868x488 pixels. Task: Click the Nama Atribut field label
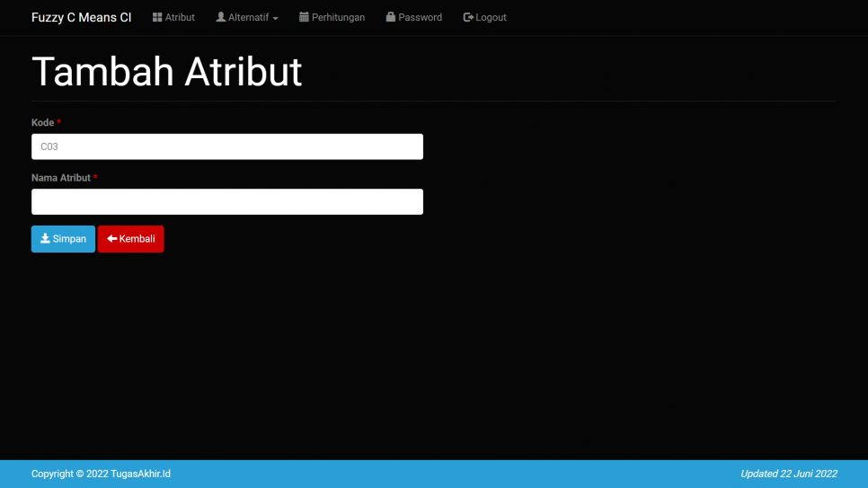point(60,178)
